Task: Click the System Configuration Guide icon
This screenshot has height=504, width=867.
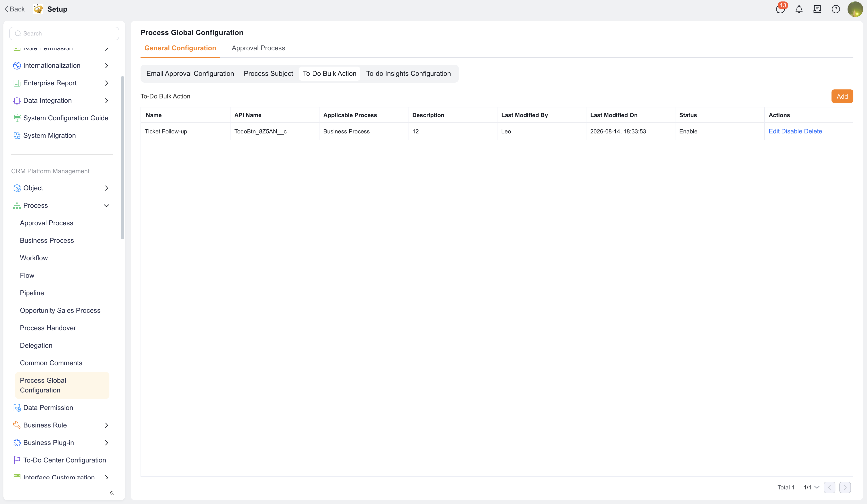Action: click(17, 118)
